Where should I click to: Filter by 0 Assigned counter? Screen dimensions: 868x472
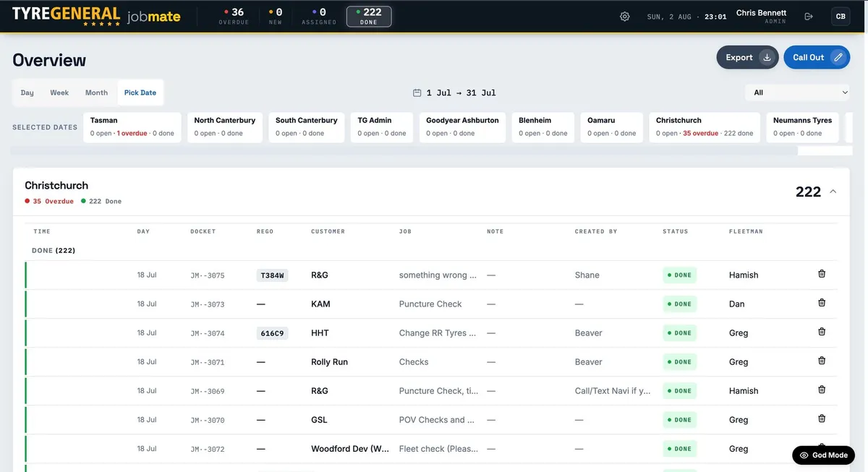319,16
